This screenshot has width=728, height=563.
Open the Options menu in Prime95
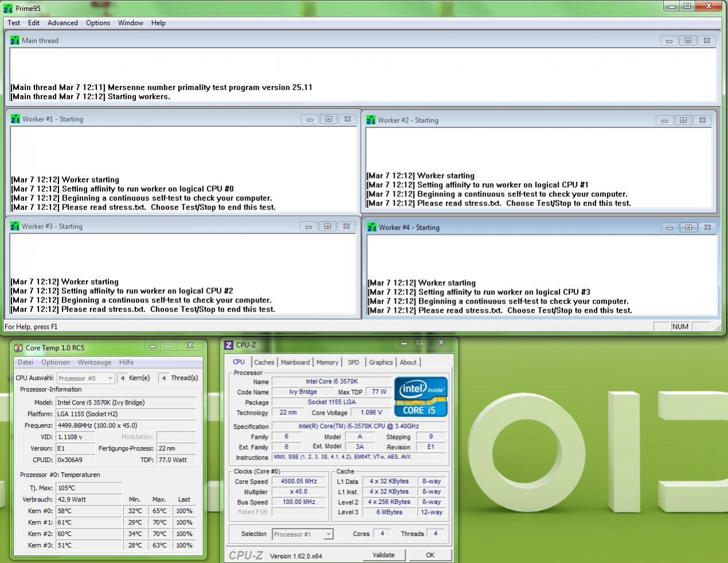[x=98, y=23]
